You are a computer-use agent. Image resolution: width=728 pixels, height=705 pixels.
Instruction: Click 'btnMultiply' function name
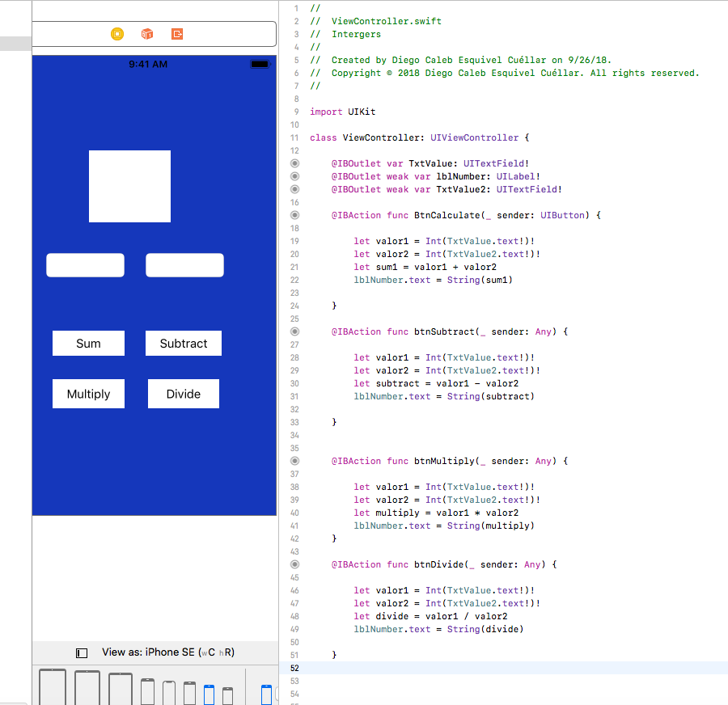point(444,461)
